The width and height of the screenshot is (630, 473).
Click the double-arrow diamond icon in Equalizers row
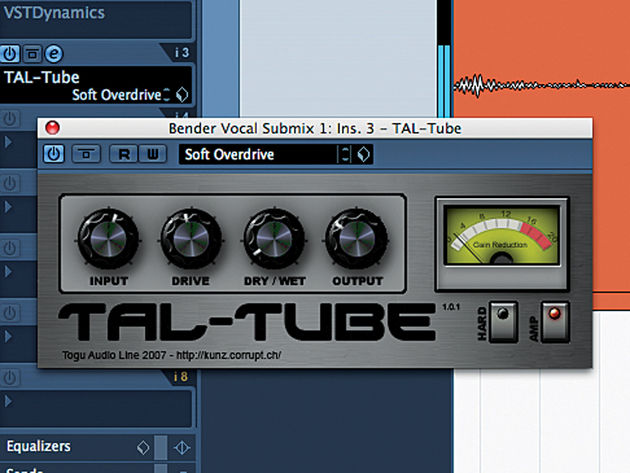(x=182, y=447)
